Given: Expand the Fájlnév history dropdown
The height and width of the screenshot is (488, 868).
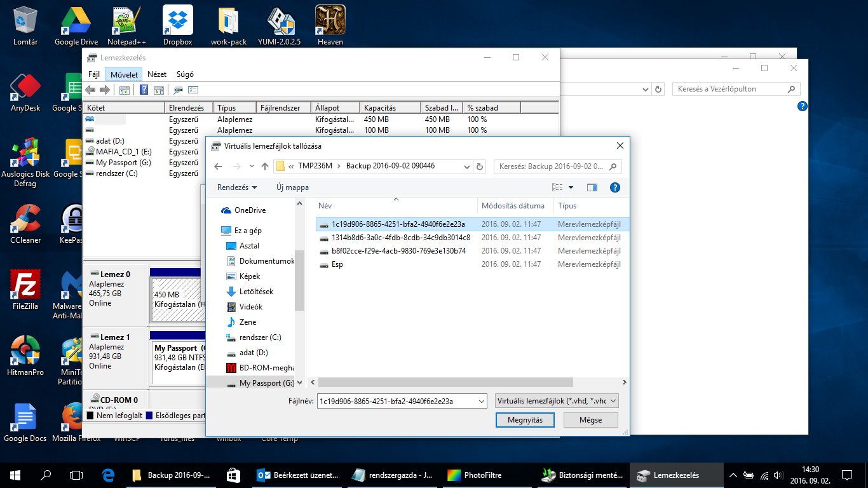Looking at the screenshot, I should point(481,401).
